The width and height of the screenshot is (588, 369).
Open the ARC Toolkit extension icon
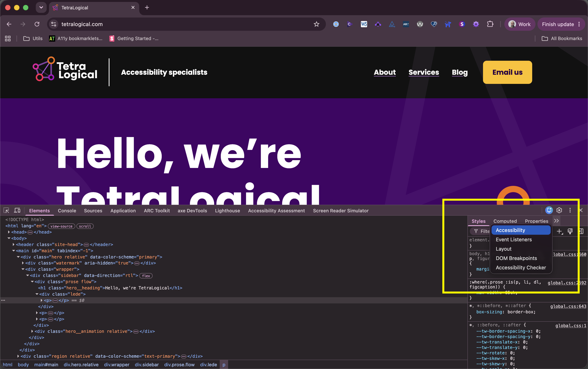tap(406, 24)
